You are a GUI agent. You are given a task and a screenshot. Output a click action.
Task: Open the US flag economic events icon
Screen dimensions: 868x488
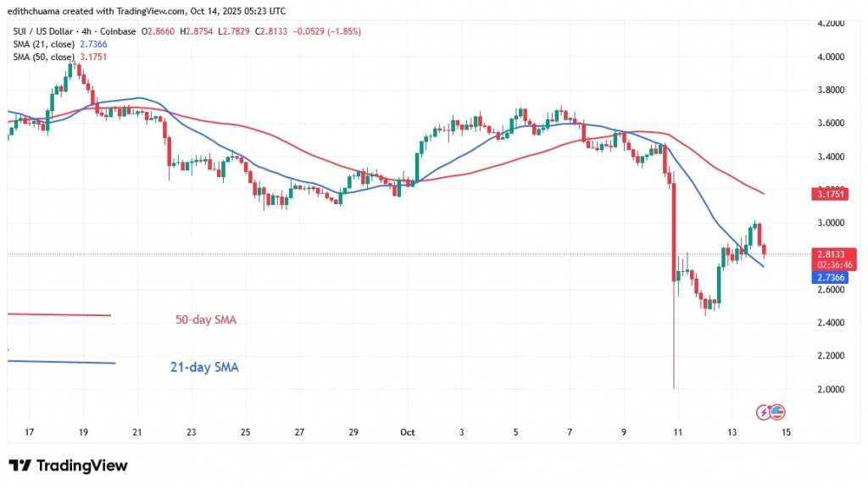point(777,412)
